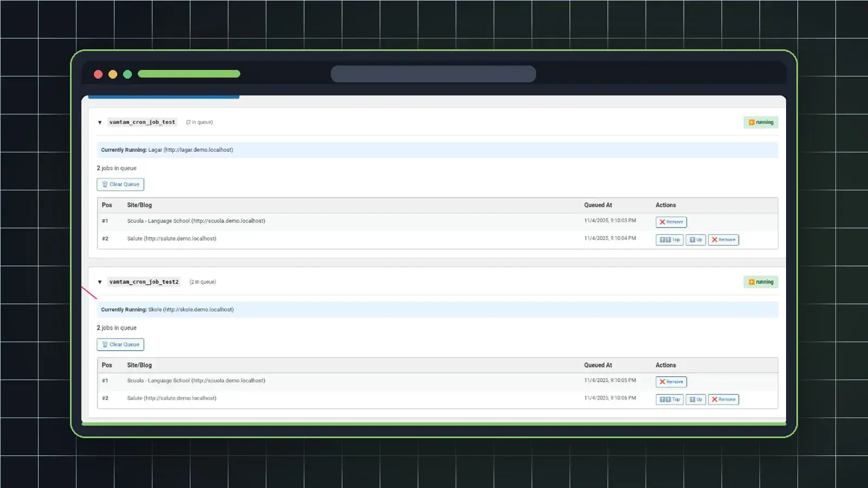Click Scuola - Language School row at 9:10:05 PM
868x488 pixels.
[437, 381]
